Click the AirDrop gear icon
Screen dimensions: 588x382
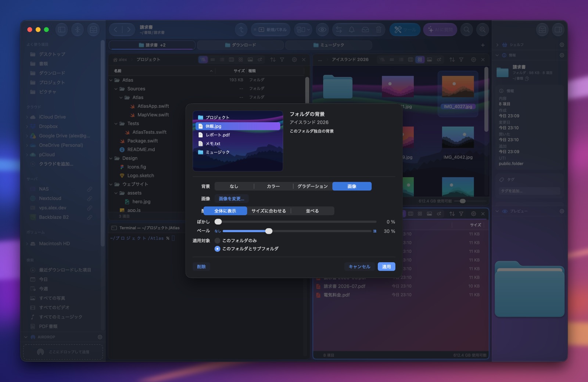point(100,337)
